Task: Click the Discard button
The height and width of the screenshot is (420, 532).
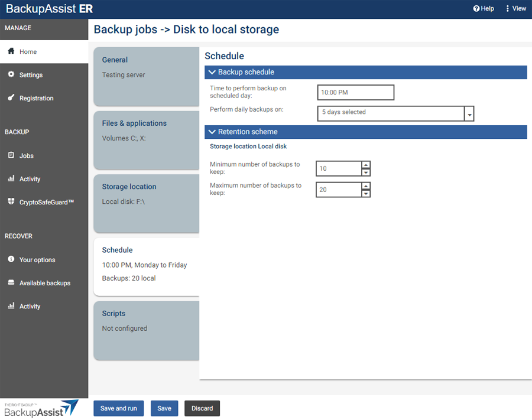Action: pos(202,408)
